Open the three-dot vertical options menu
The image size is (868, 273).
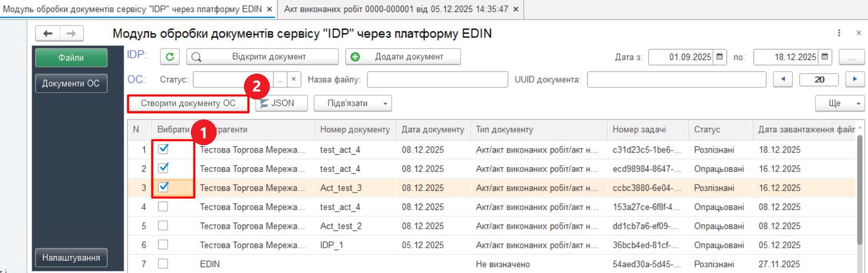point(839,33)
